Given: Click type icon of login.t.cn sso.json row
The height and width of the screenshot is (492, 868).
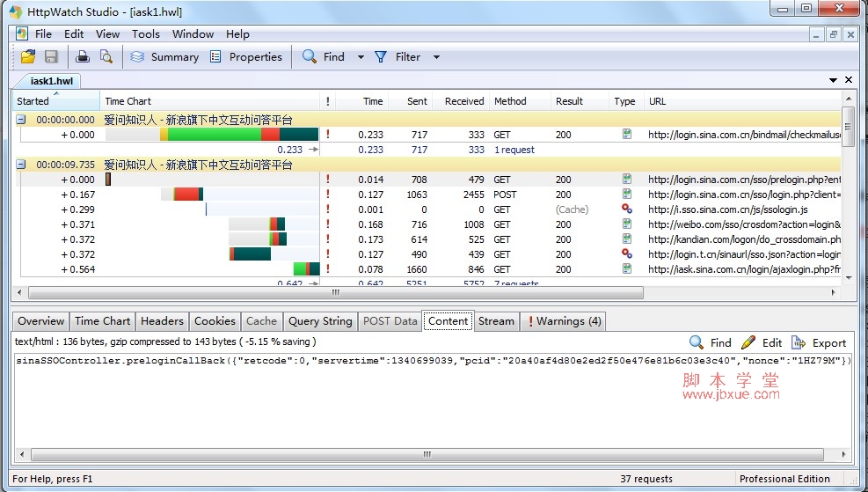Looking at the screenshot, I should click(x=627, y=253).
